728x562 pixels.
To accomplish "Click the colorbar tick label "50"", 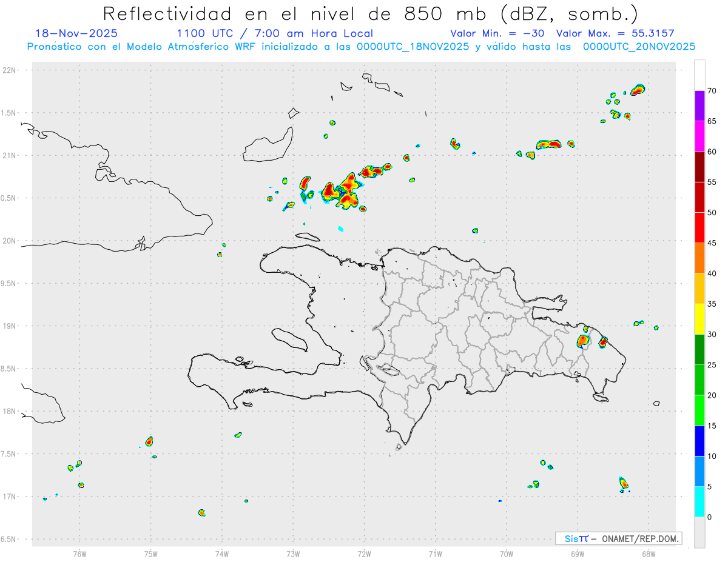I will tap(712, 213).
